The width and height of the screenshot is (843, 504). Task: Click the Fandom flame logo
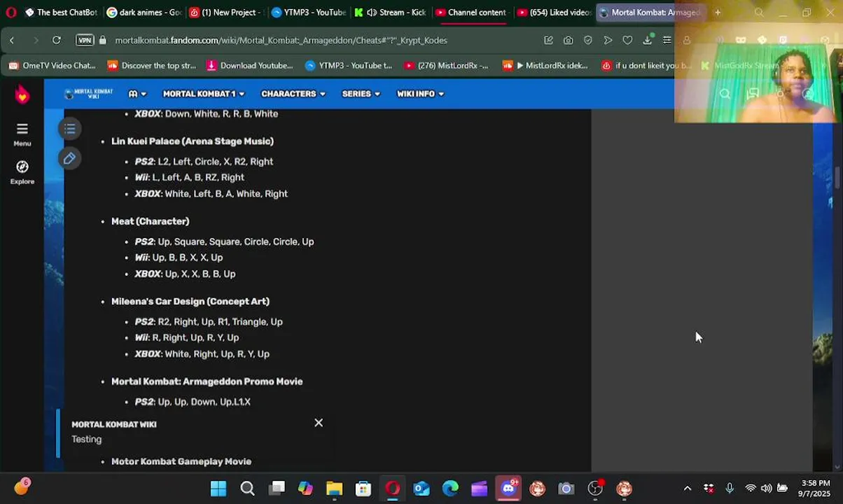(22, 94)
